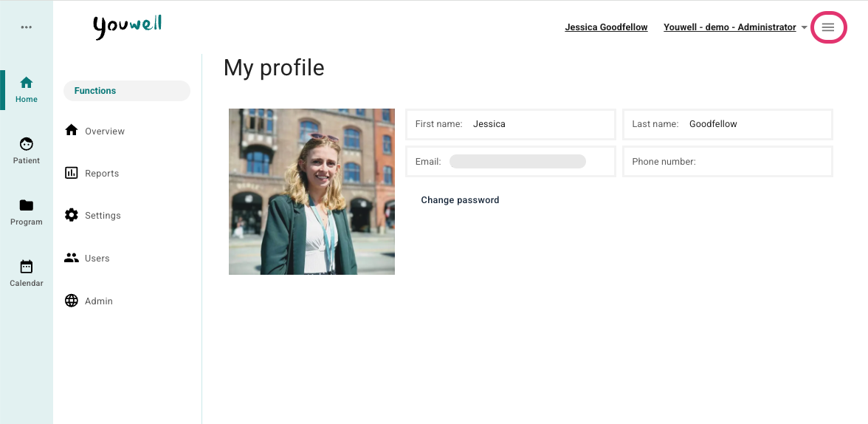
Task: Open the Patient face icon
Action: pyautogui.click(x=26, y=144)
